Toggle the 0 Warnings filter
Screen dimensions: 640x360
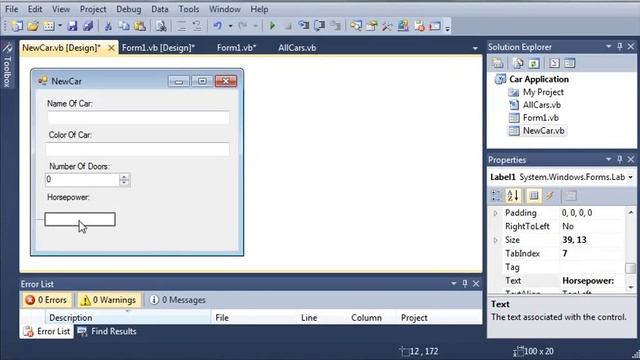[109, 300]
